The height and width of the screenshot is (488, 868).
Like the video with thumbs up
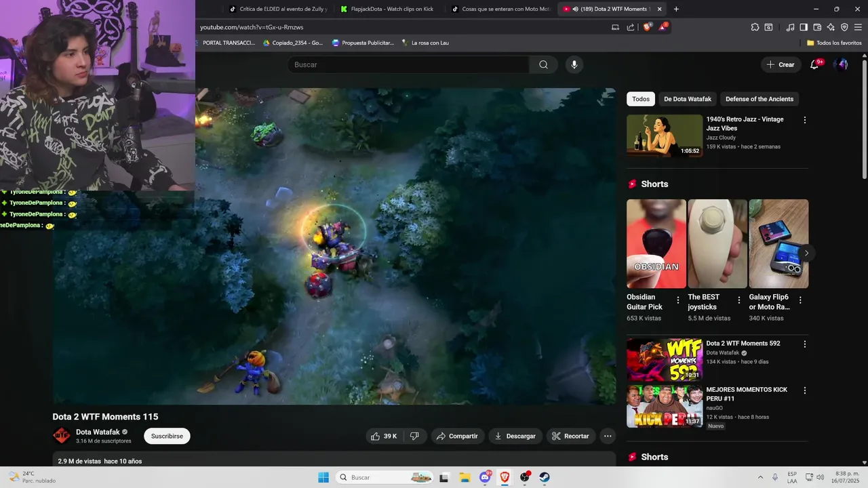(x=383, y=436)
